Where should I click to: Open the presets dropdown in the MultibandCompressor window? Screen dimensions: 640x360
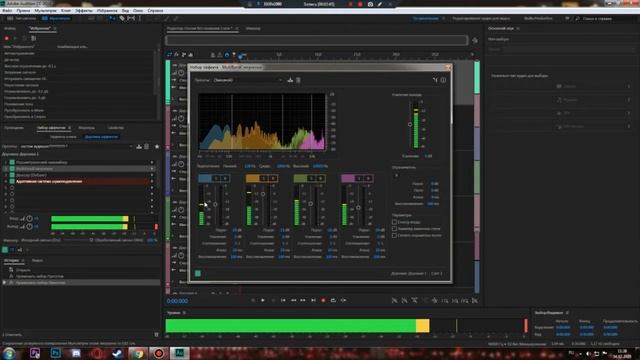tap(248, 80)
